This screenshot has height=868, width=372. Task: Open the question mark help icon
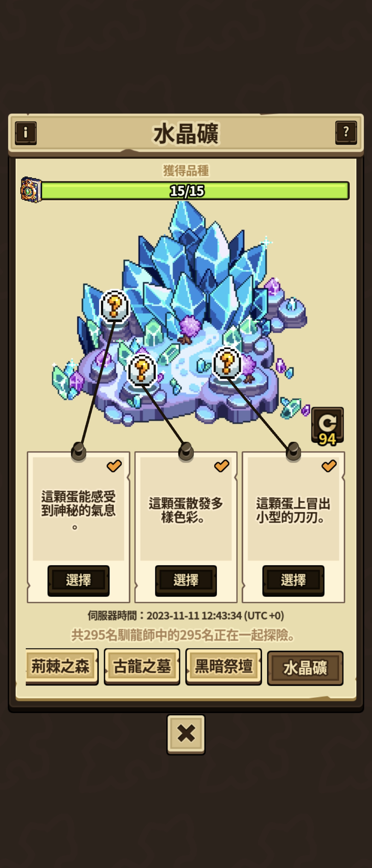pos(346,132)
